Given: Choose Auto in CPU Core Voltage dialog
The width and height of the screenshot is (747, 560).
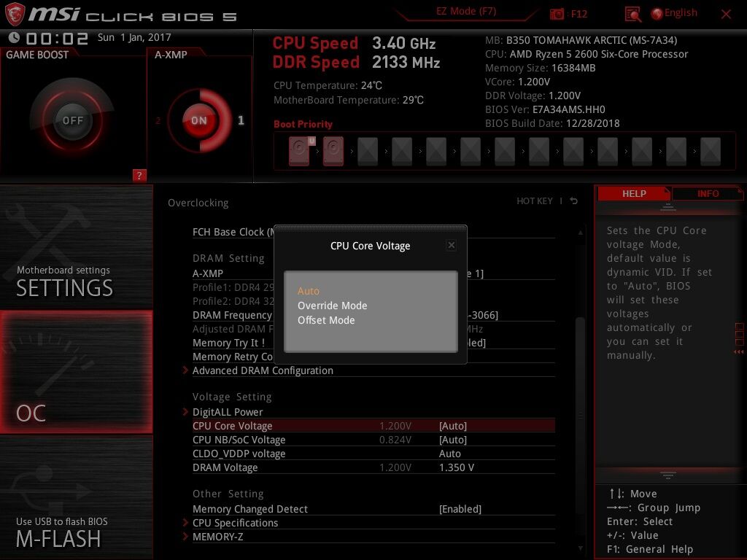Looking at the screenshot, I should coord(309,290).
